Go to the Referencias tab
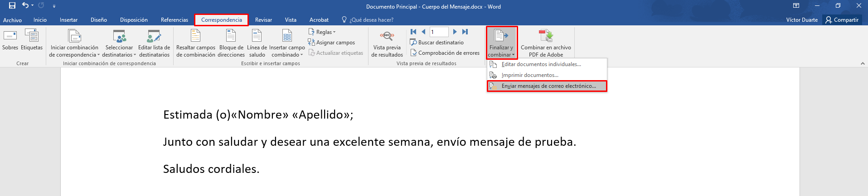Viewport: 868px width, 196px height. [174, 20]
